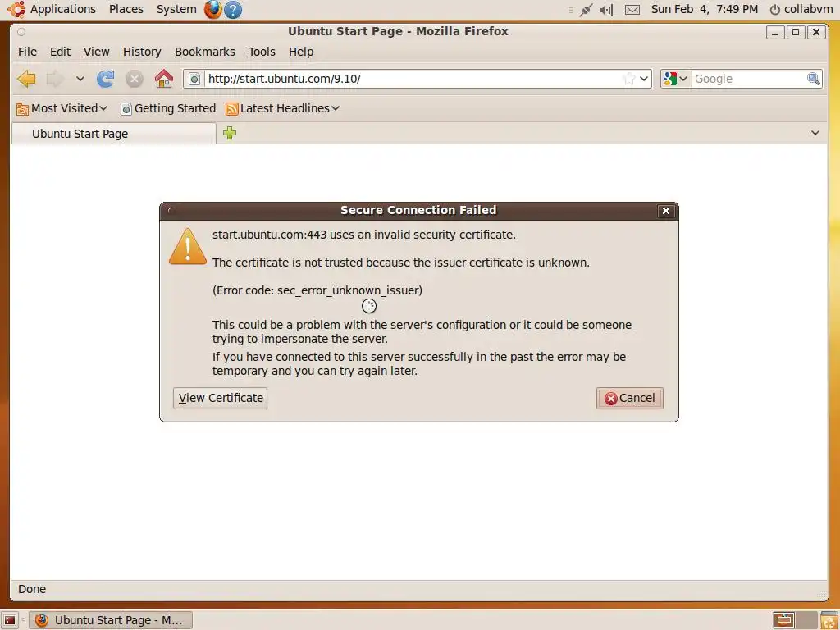Open the Tools menu
This screenshot has width=840, height=630.
coord(262,52)
